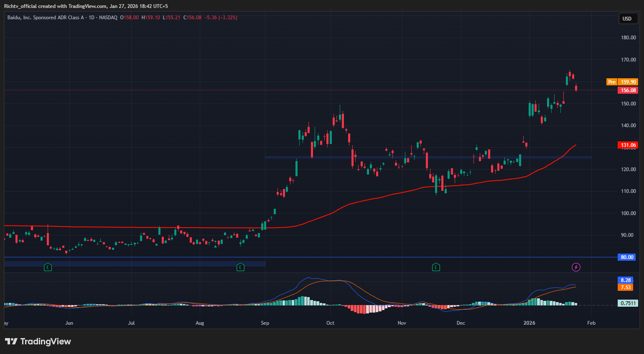Click the 2026 label on time axis
Viewport: 644px width, 354px height.
point(529,323)
